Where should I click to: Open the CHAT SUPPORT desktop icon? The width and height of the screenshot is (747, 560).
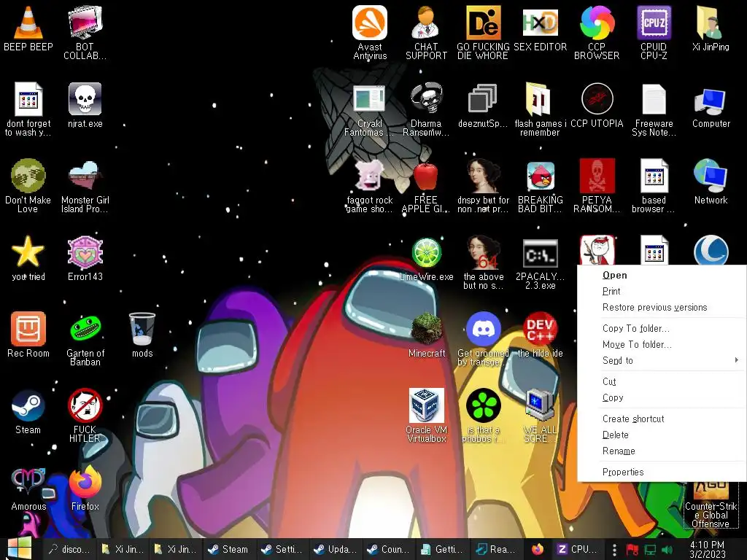[426, 23]
